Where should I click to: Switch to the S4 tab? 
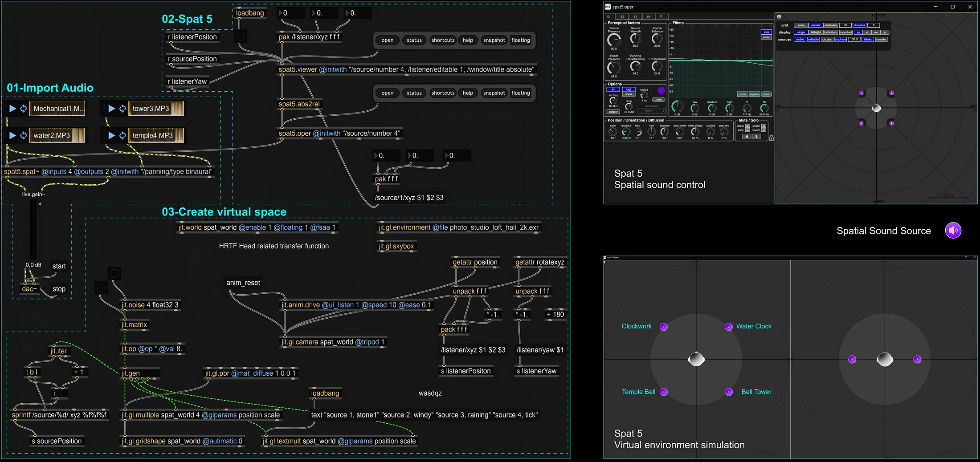pos(649,16)
